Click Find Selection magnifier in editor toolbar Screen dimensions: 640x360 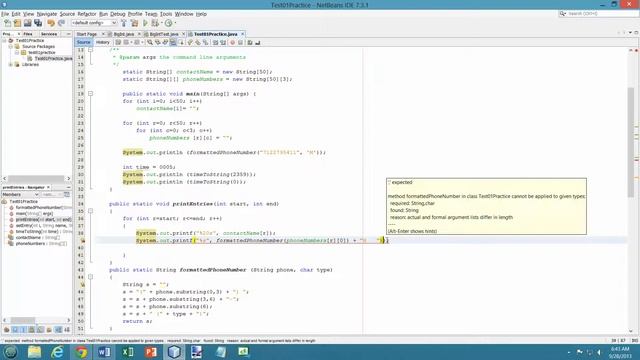(150, 42)
